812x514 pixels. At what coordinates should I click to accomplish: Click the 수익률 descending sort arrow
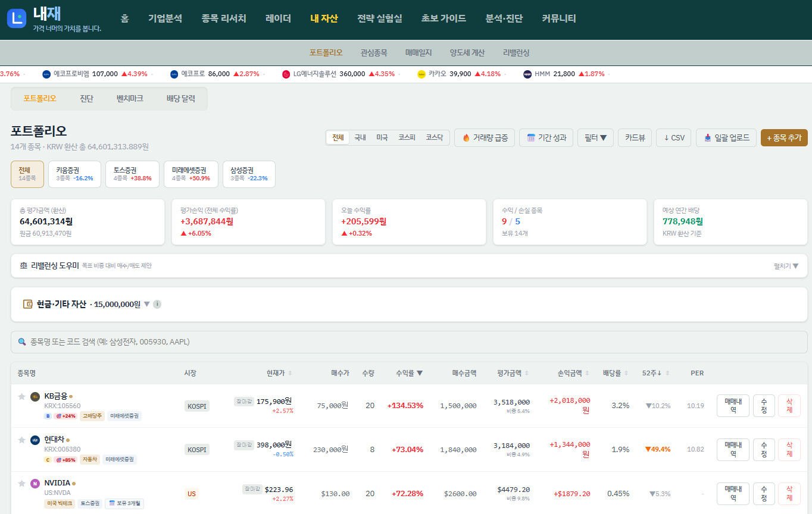coord(420,373)
